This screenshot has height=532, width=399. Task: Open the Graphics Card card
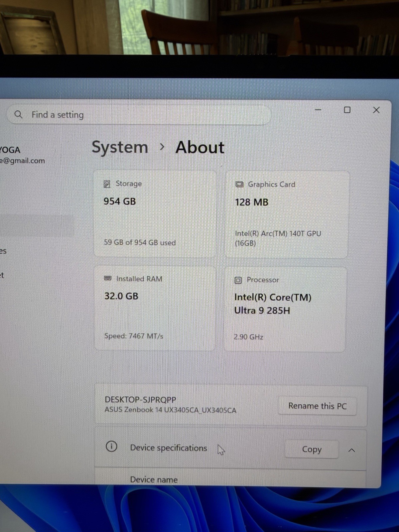287,214
